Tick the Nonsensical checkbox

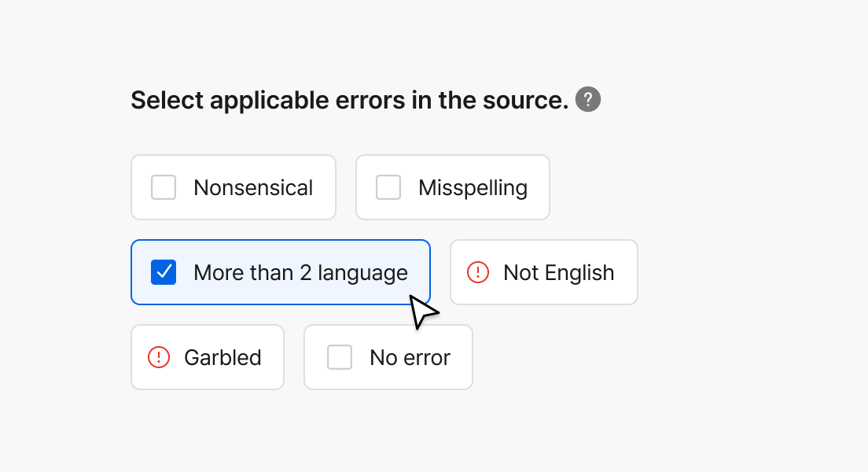[x=164, y=187]
